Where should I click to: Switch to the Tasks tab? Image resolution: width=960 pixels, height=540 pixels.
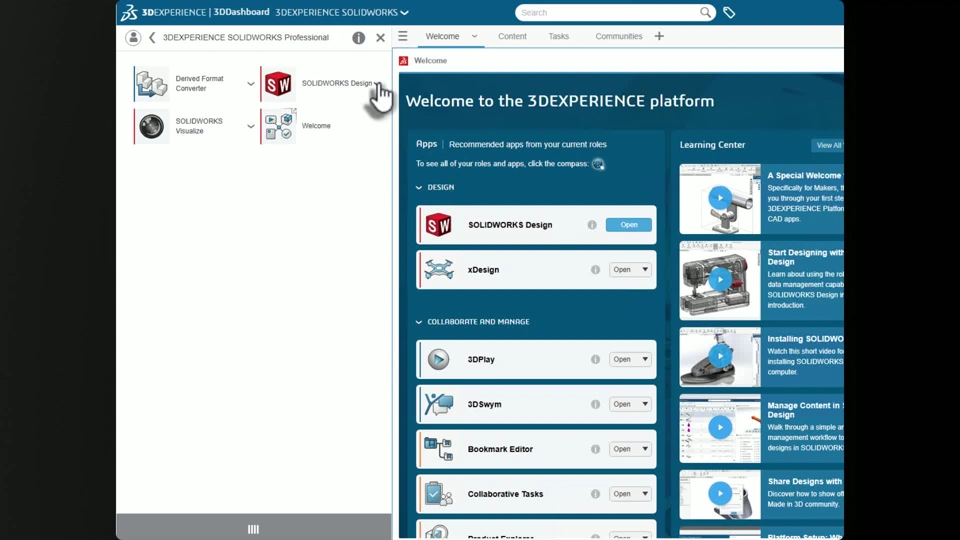tap(558, 36)
